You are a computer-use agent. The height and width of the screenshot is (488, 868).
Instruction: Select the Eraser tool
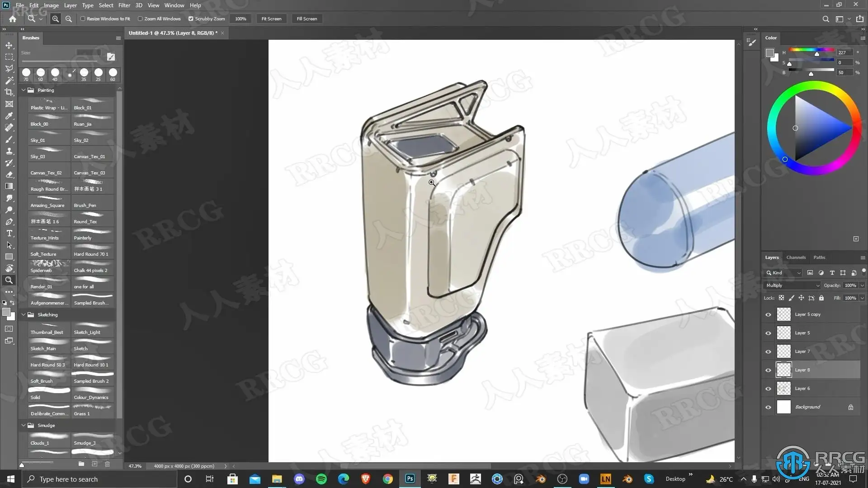tap(9, 174)
